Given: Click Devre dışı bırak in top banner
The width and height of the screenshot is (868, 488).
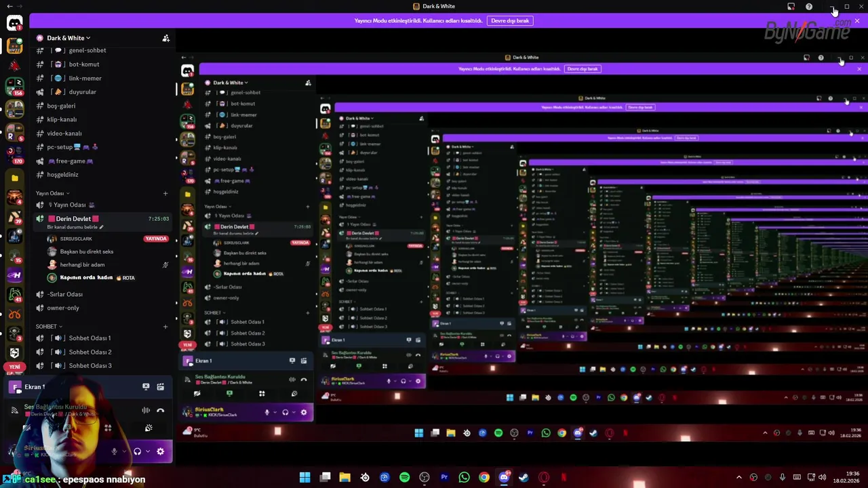Looking at the screenshot, I should (510, 21).
